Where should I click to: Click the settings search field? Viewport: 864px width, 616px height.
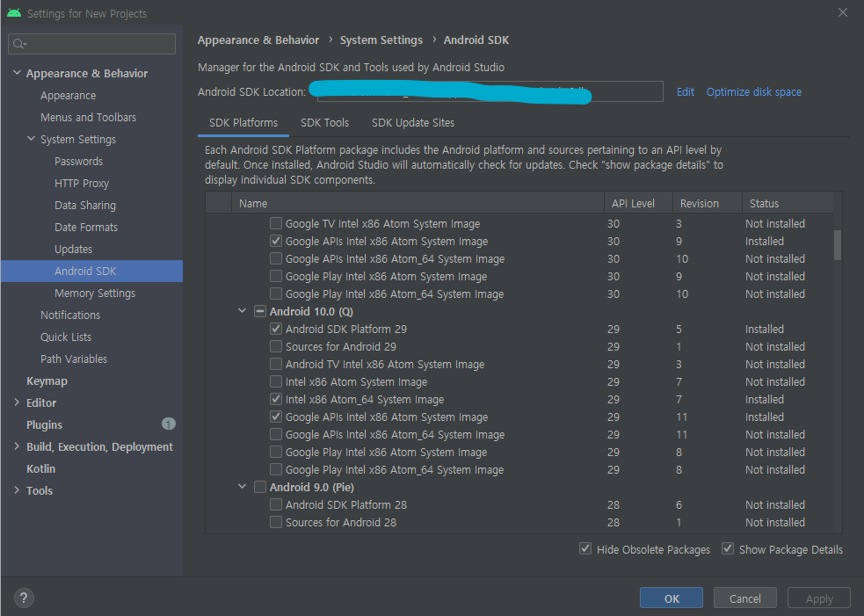92,44
